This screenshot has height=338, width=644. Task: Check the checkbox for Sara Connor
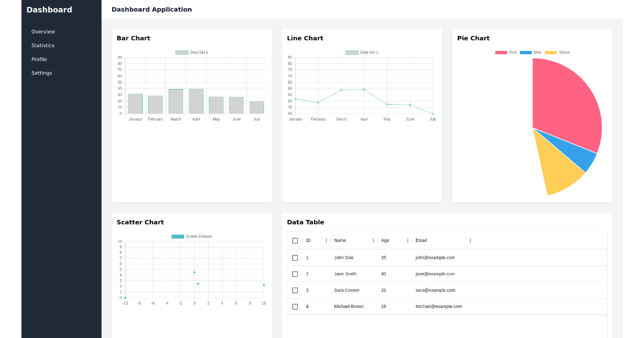pyautogui.click(x=295, y=290)
